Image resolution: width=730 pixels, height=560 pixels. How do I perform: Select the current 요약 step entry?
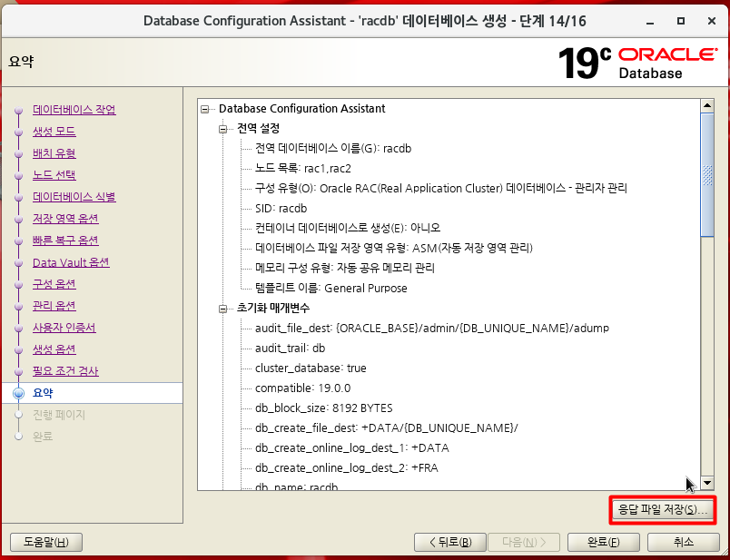pyautogui.click(x=43, y=393)
